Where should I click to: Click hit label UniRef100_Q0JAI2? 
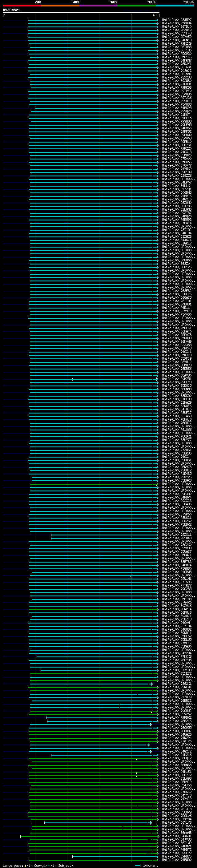[x=177, y=71]
